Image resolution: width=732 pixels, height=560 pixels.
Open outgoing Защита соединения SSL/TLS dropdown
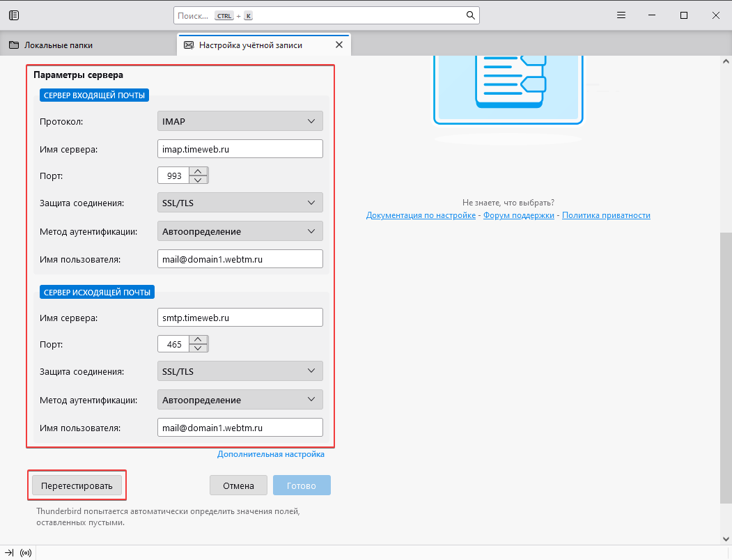click(x=240, y=371)
